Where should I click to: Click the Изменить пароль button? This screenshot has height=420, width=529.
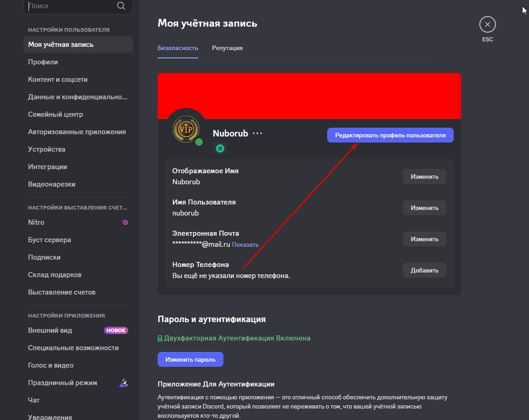pyautogui.click(x=190, y=359)
